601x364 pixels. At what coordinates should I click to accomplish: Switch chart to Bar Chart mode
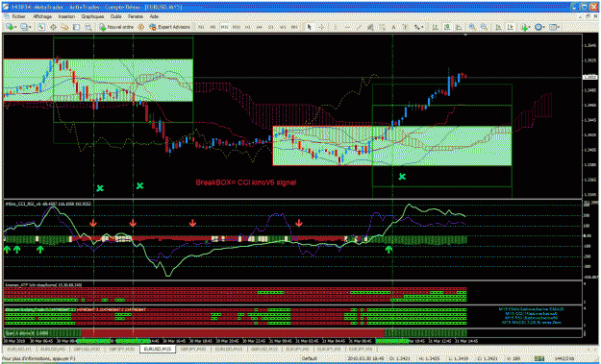[x=435, y=27]
